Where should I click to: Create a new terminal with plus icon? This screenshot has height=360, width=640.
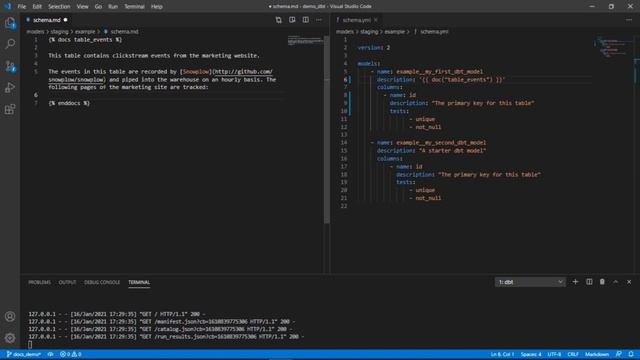[575, 282]
